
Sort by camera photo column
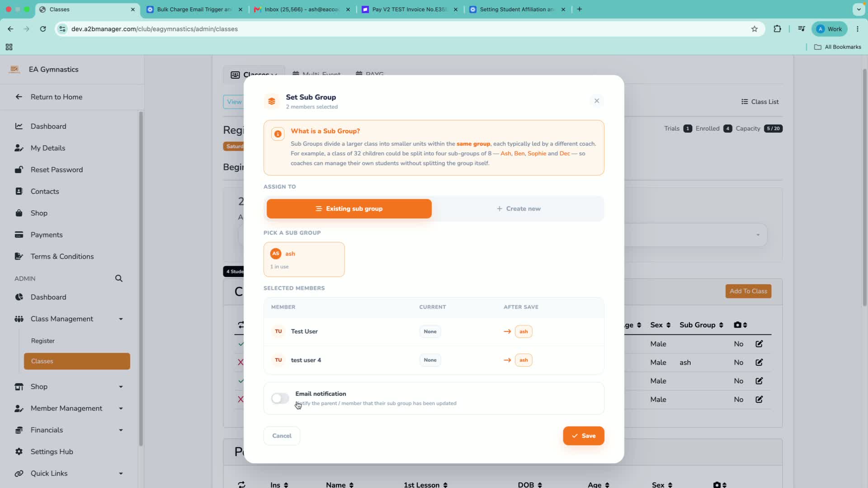click(x=740, y=325)
